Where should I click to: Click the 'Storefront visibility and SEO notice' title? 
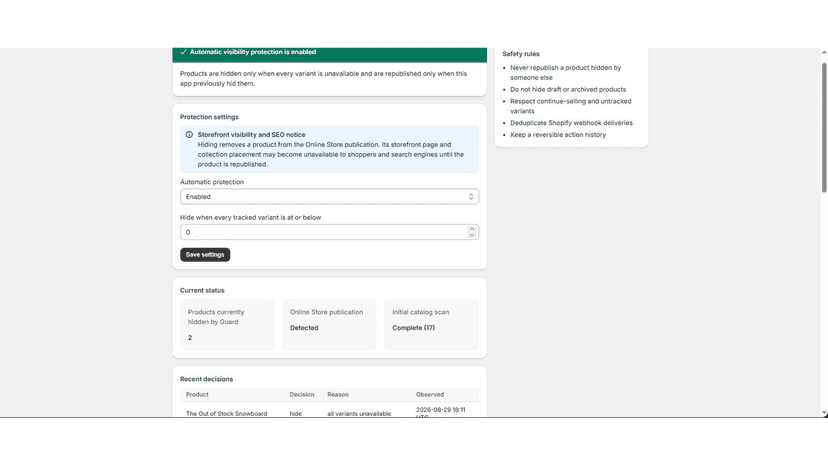coord(251,135)
